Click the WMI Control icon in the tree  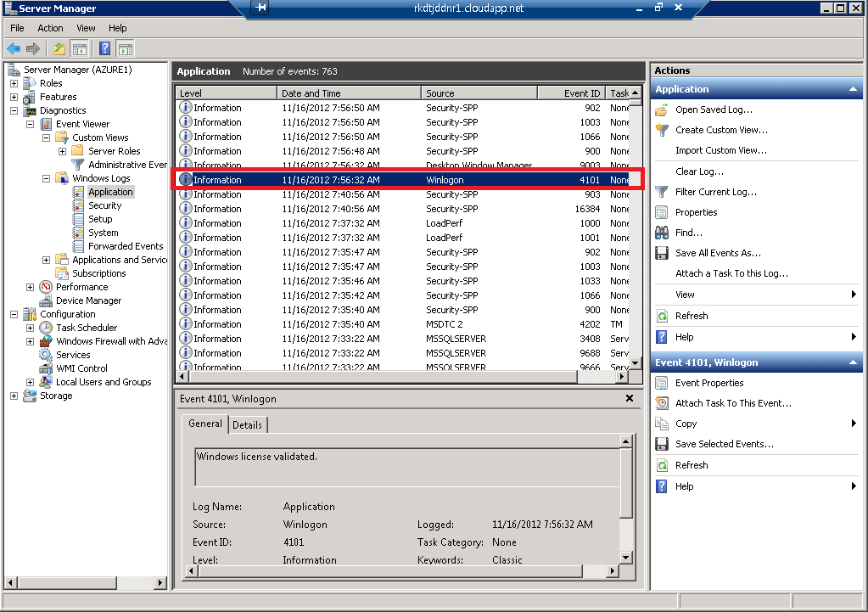coord(47,368)
